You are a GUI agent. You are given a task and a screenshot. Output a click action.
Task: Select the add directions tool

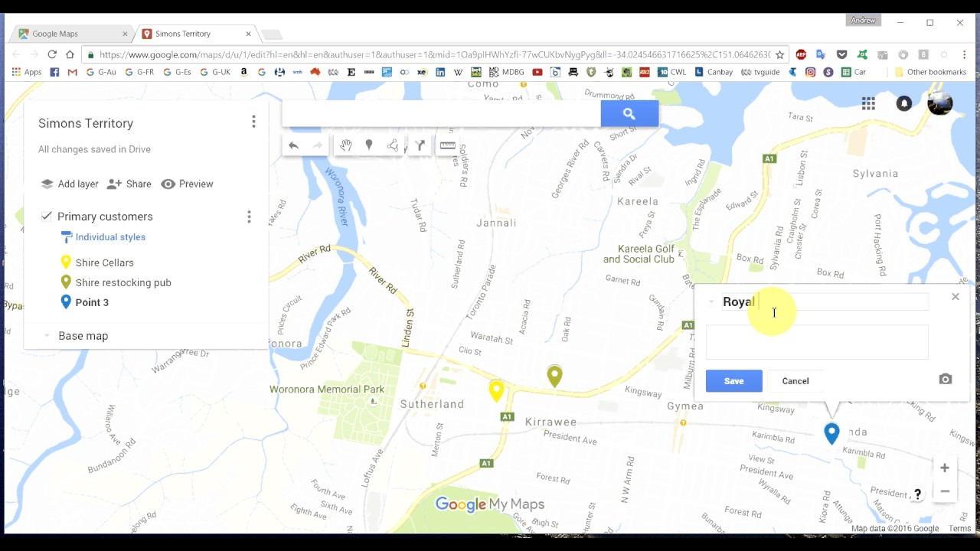[x=420, y=145]
